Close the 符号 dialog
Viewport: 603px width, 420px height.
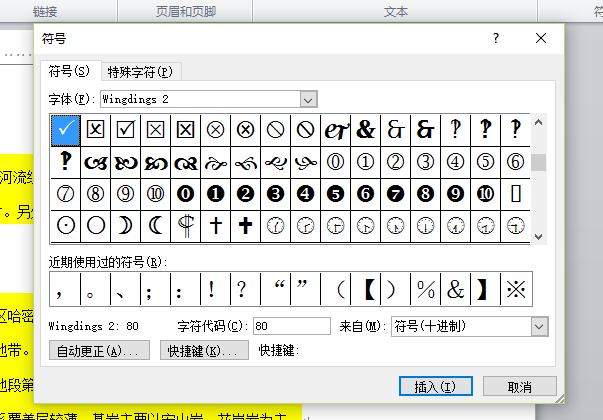tap(541, 38)
